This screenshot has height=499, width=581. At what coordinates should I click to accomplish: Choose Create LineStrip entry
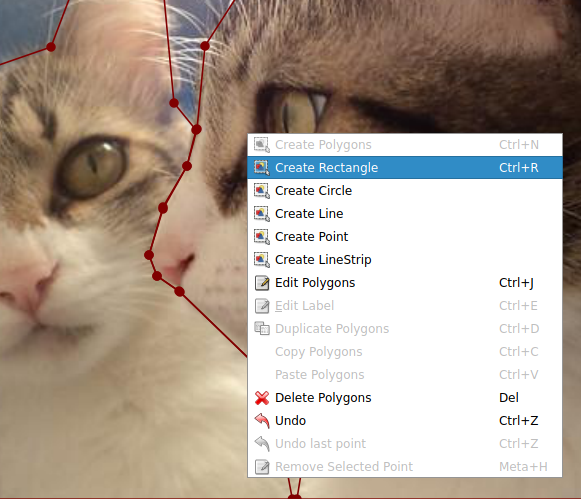tap(405, 259)
